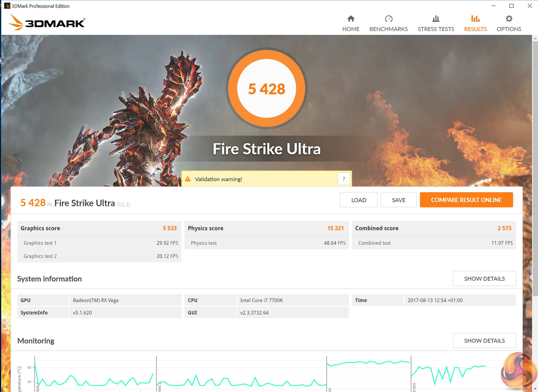Click the 3DMark title bar app icon
538x392 pixels.
(7, 6)
